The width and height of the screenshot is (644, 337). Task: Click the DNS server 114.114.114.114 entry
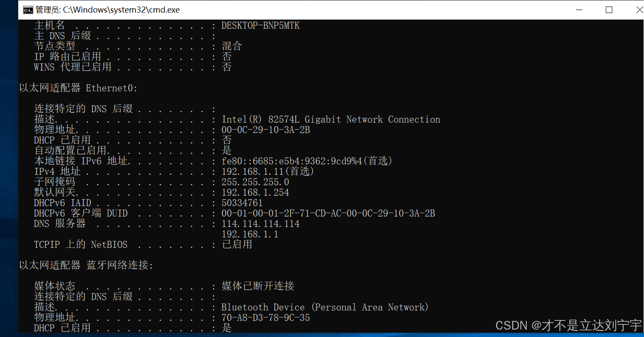(260, 224)
